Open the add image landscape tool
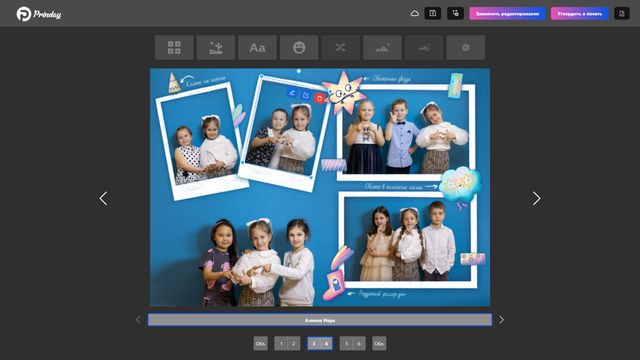 (382, 48)
